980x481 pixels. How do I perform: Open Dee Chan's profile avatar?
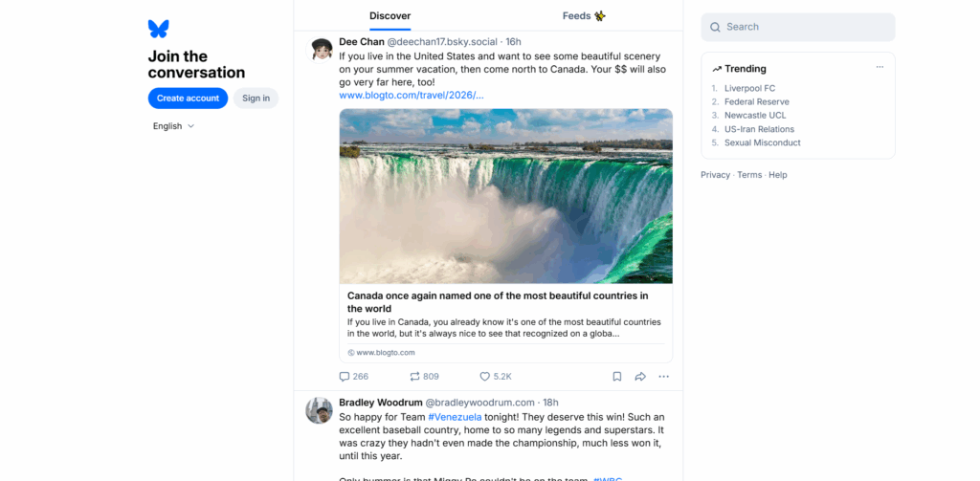320,49
